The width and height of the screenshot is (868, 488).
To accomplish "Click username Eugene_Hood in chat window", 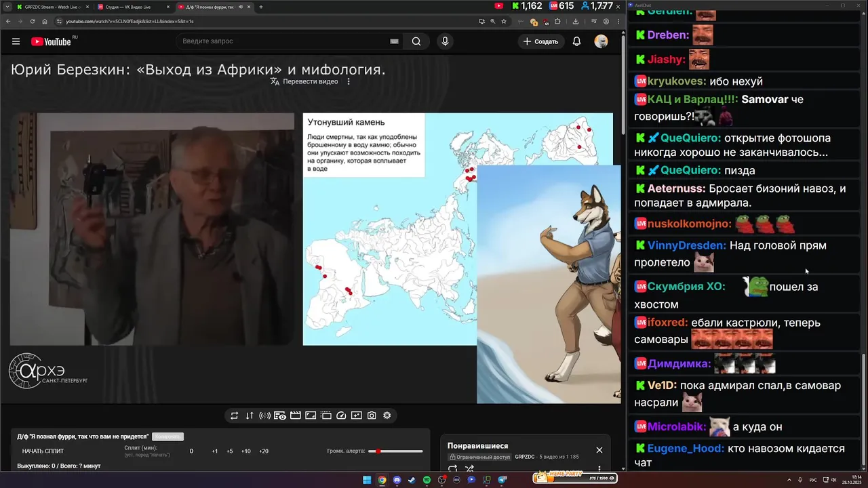I will click(686, 449).
